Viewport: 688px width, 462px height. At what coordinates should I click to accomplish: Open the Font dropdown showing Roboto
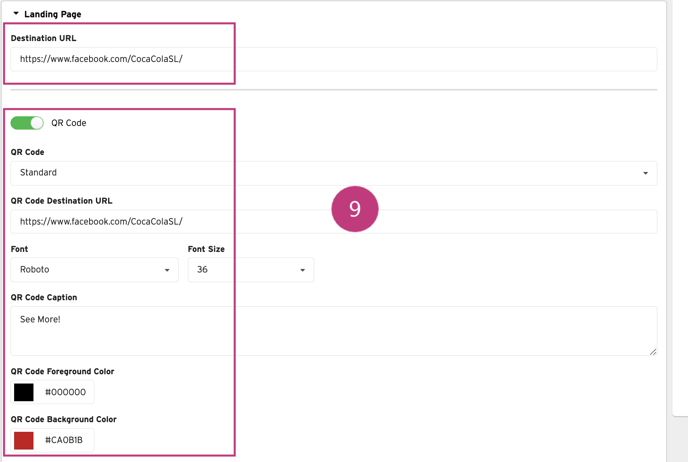[x=94, y=270]
